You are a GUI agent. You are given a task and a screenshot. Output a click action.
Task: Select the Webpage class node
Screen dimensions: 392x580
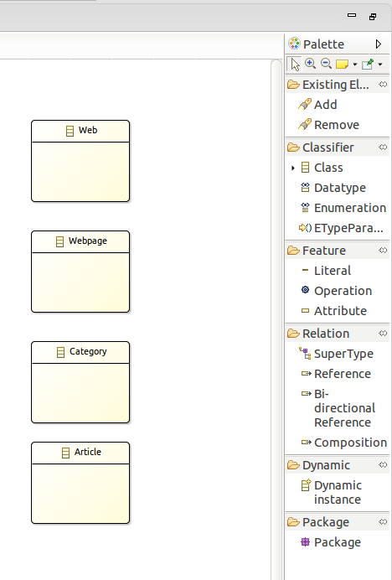click(x=80, y=272)
